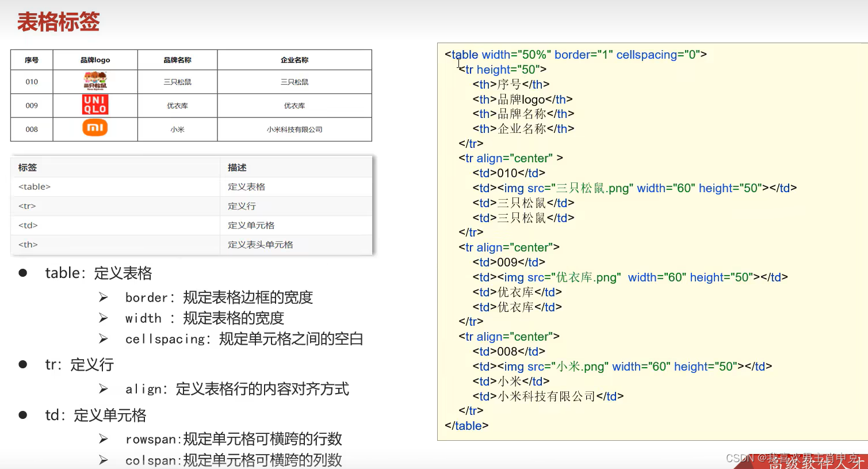Click the <th>序号</th> code line
This screenshot has height=469, width=868.
(x=511, y=85)
